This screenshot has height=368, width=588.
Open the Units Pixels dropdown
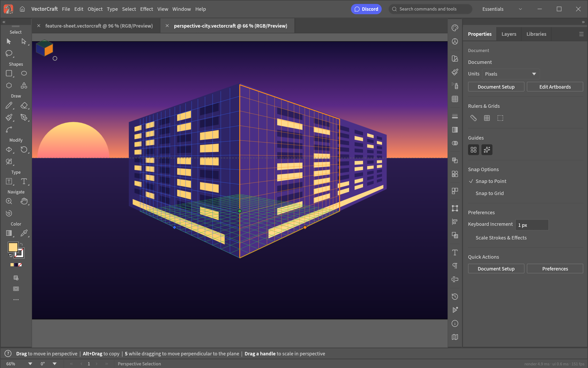[x=511, y=74]
